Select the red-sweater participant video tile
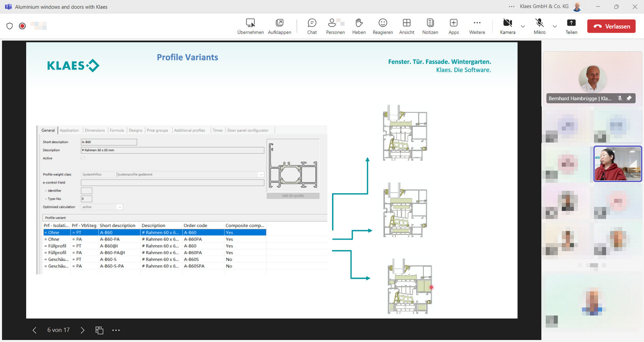The height and width of the screenshot is (342, 644). click(x=617, y=164)
